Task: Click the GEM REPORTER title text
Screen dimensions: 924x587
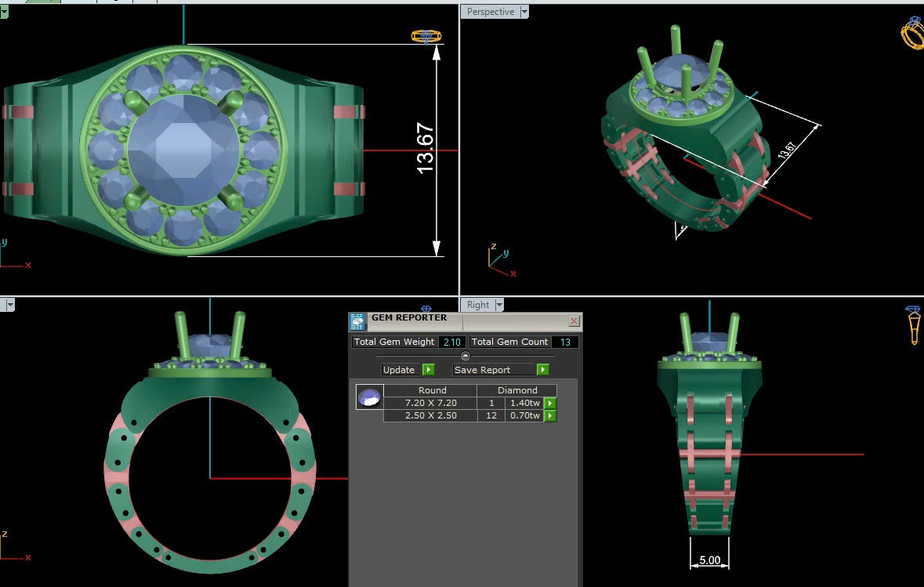Action: tap(409, 317)
